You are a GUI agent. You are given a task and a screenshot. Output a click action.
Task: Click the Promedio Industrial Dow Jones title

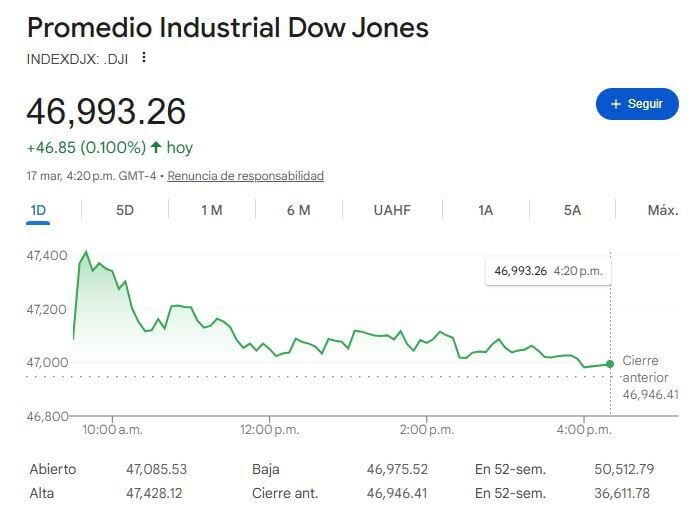[228, 27]
